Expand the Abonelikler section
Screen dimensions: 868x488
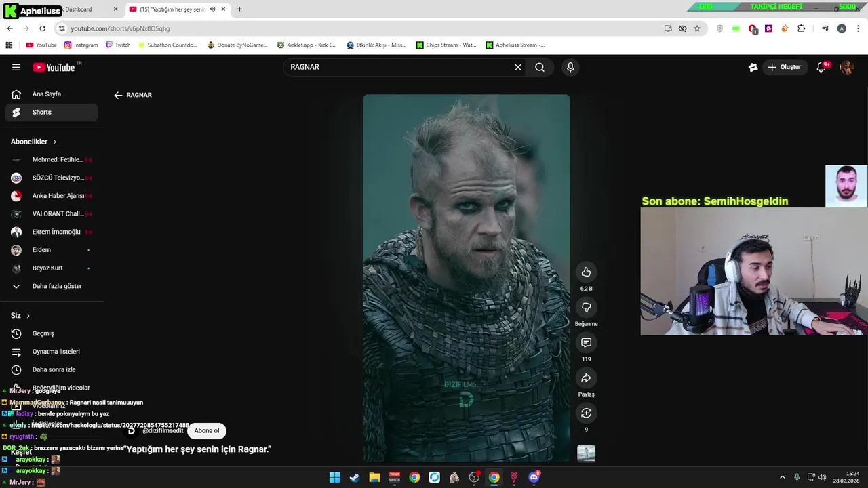click(x=34, y=142)
